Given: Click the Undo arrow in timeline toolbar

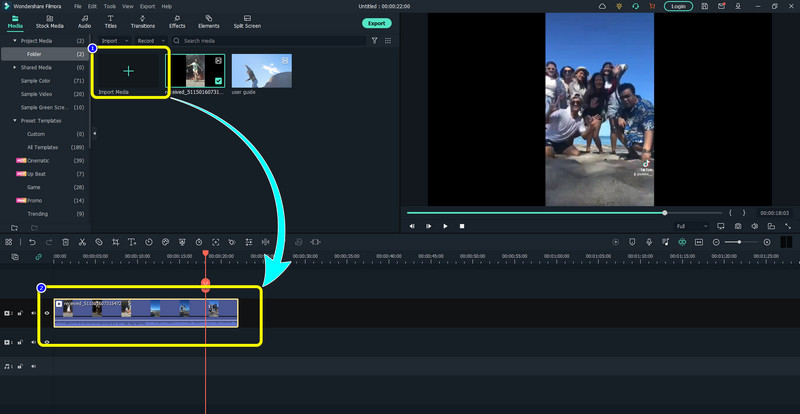Looking at the screenshot, I should (x=32, y=242).
